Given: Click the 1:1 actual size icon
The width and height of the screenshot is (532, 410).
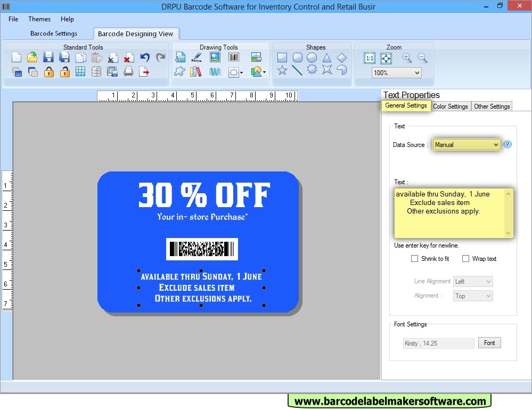Looking at the screenshot, I should (370, 58).
